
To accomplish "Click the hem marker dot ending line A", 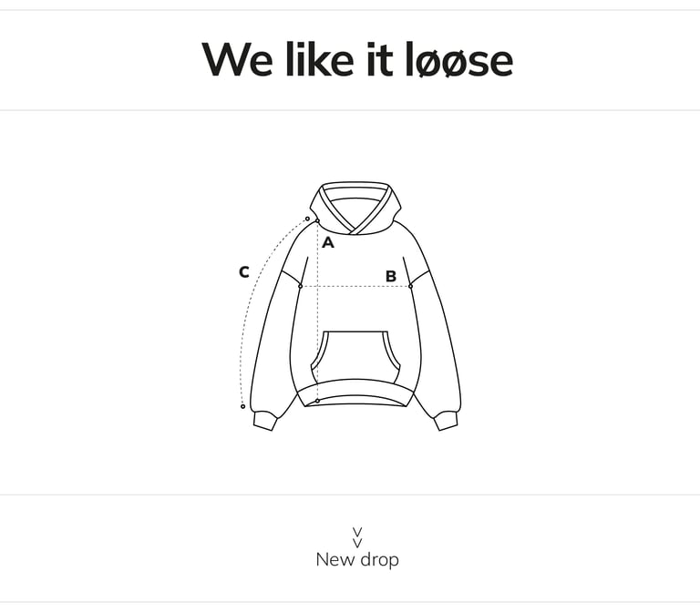I will [317, 401].
